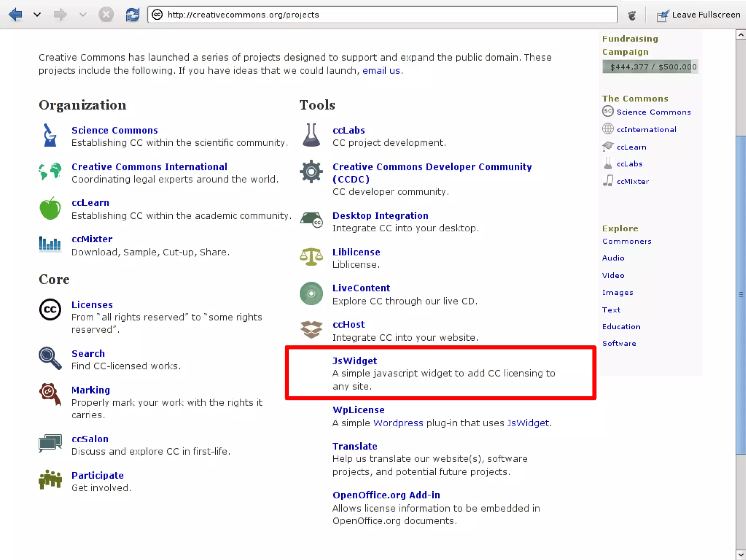This screenshot has width=746, height=560.
Task: Toggle Leave Fullscreen button
Action: [698, 15]
